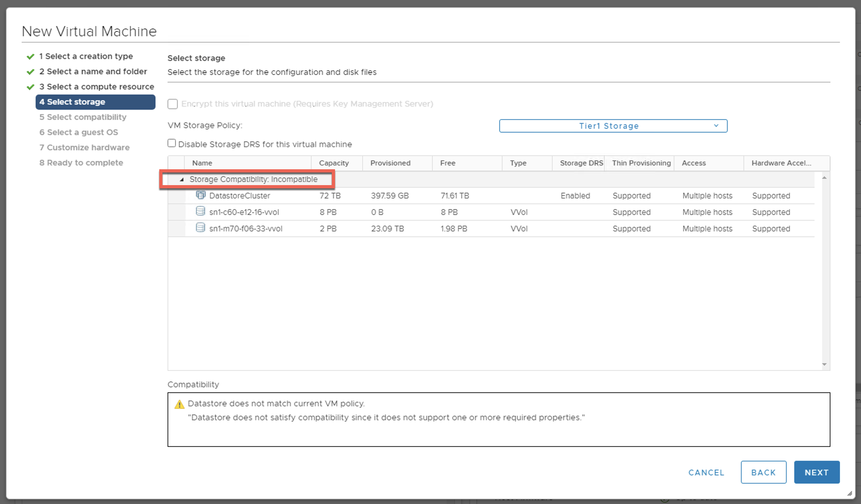Click green checkmark beside creation type step
Screen dimensions: 861x504
coord(30,57)
